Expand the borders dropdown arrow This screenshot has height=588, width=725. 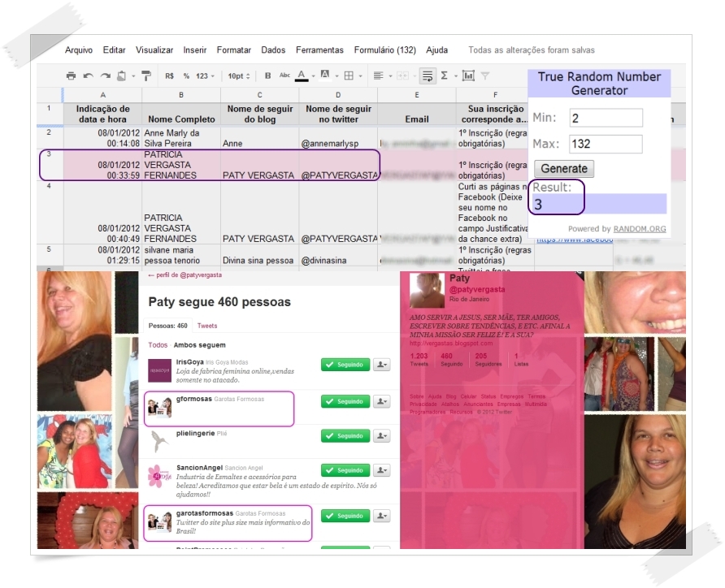point(361,76)
